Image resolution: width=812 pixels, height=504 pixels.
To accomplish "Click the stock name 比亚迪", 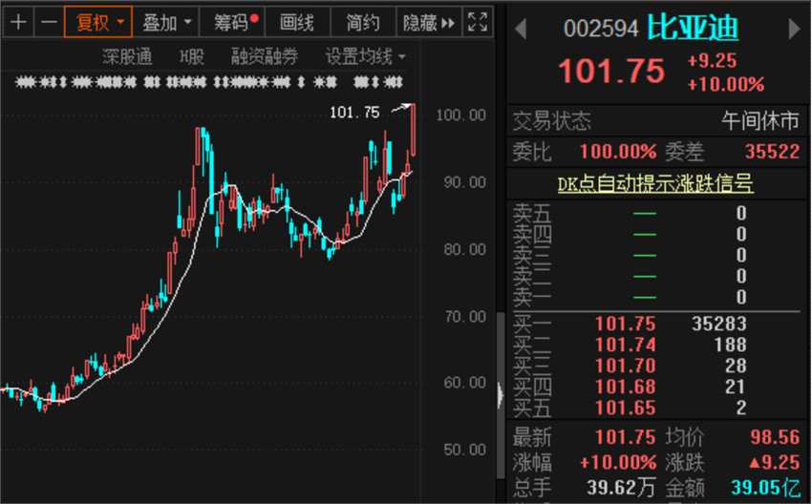I will (x=693, y=28).
